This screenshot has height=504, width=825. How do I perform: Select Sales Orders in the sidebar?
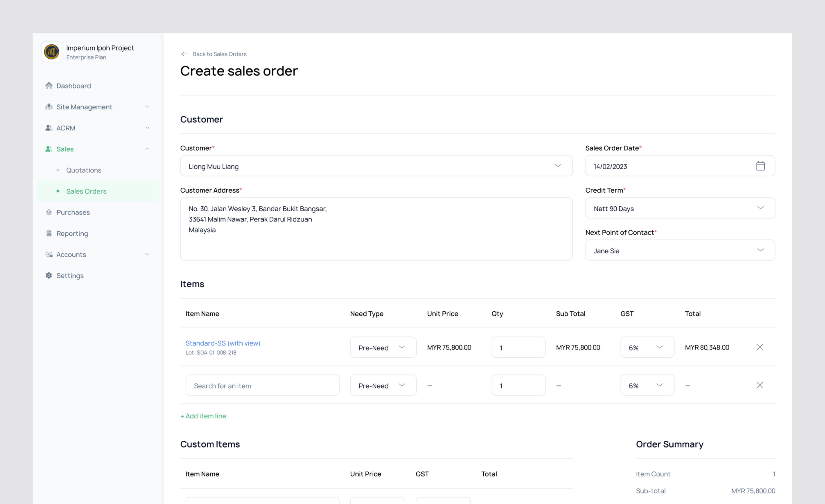(86, 191)
